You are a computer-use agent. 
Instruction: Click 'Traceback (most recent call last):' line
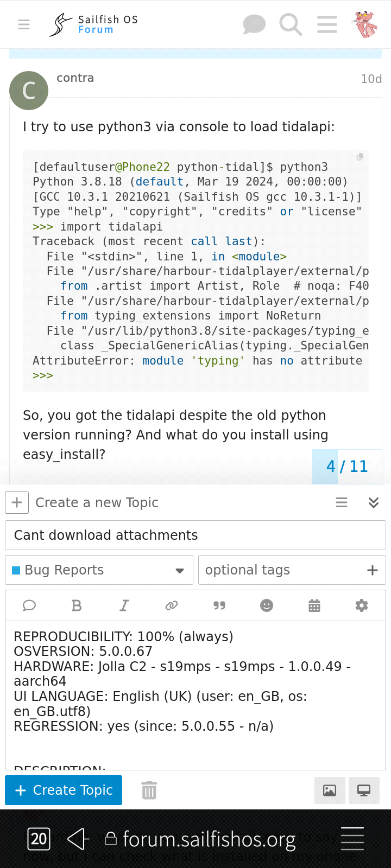point(149,241)
